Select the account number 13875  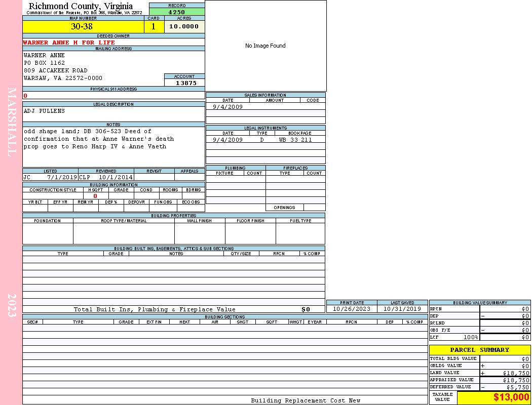185,83
